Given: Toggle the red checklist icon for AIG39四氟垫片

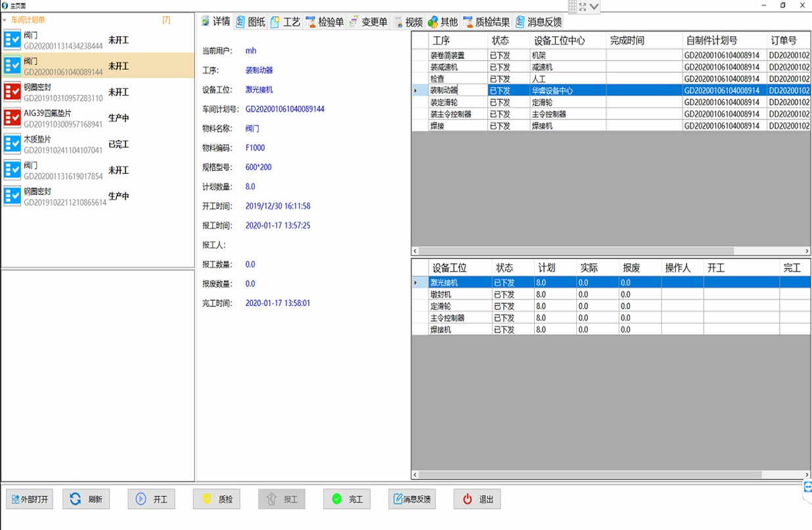Looking at the screenshot, I should pyautogui.click(x=11, y=118).
